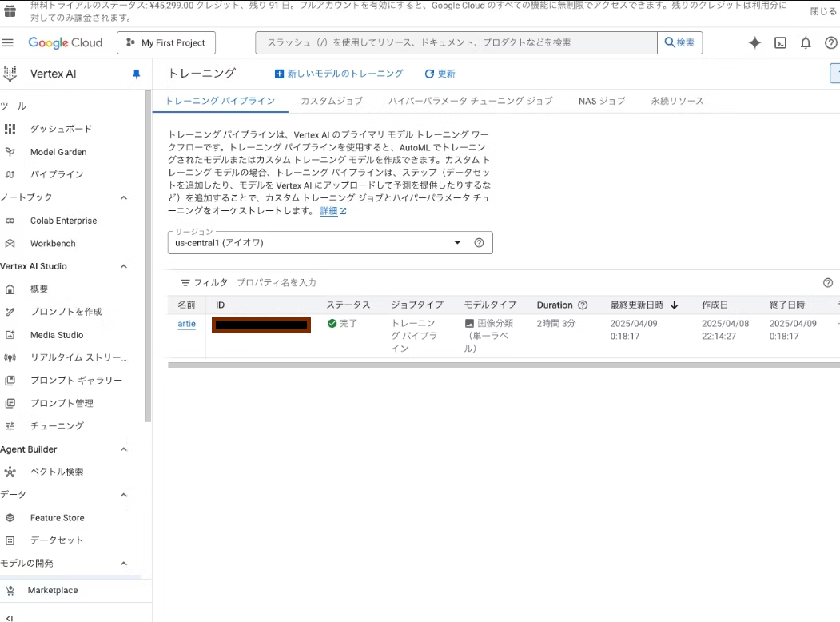Click the Colab Enterprise notebook icon
Screen dimensions: 840x622
click(10, 221)
